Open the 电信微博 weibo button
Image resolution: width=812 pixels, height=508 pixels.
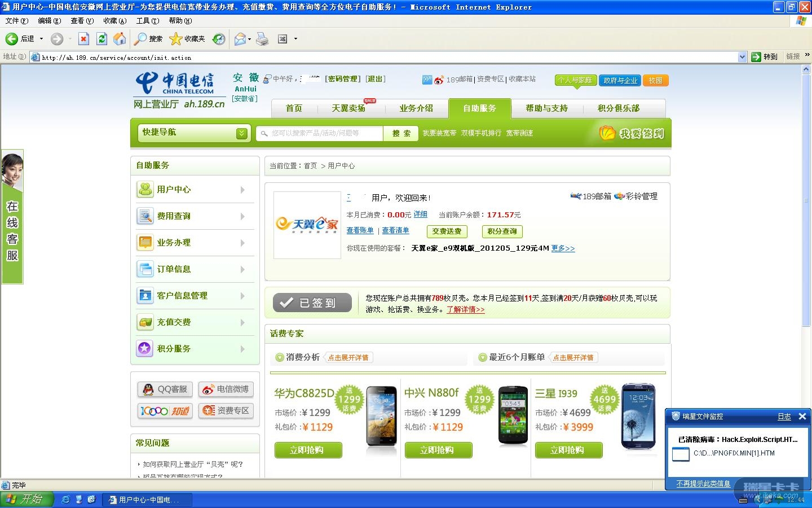click(x=226, y=389)
